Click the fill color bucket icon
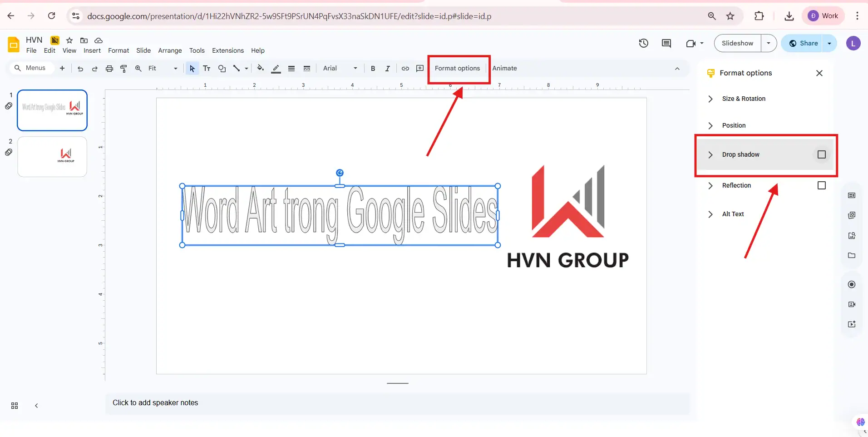The height and width of the screenshot is (437, 868). [260, 69]
